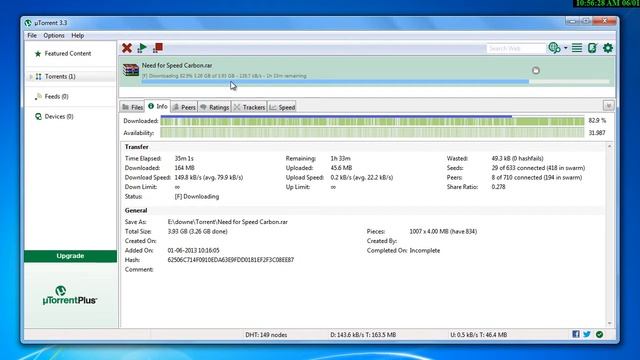Collapse the detail pane with the arrow button

coord(609,106)
